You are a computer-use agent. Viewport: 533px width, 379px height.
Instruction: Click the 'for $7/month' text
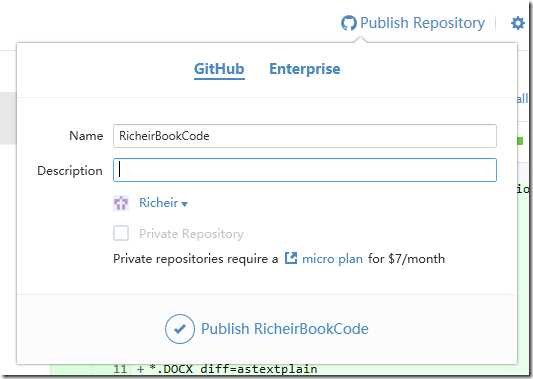pos(406,259)
